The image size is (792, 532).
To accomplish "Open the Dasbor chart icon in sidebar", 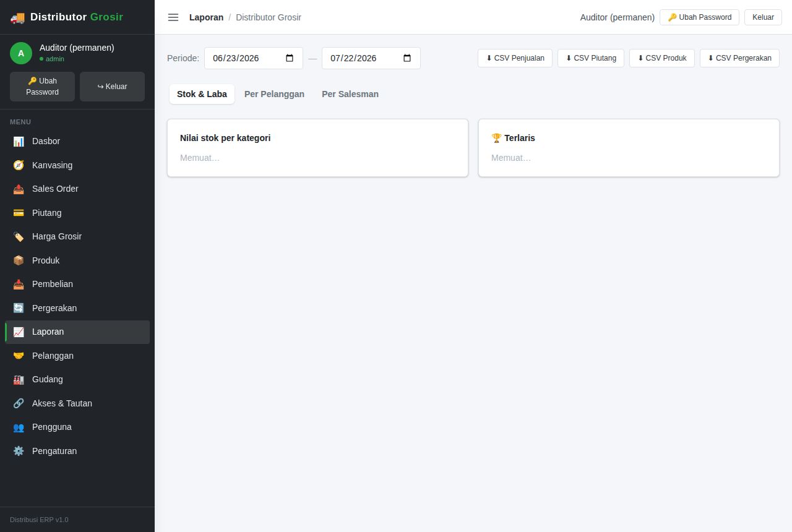I will point(19,142).
